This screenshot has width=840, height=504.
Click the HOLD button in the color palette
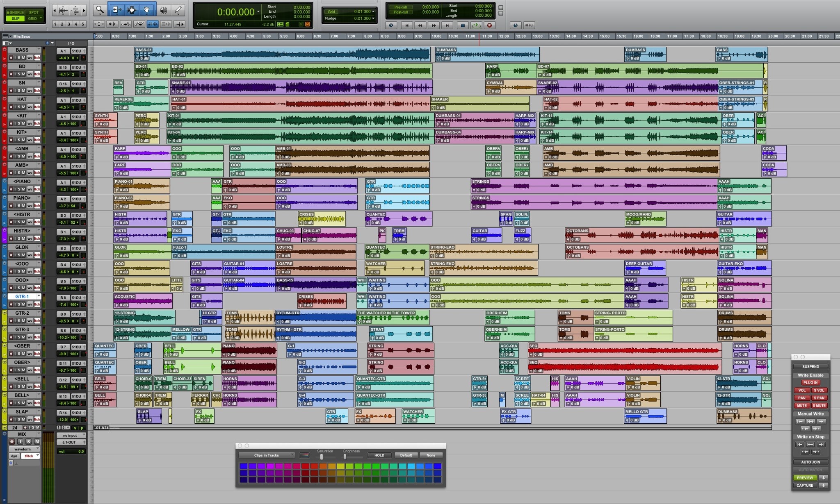click(x=379, y=455)
